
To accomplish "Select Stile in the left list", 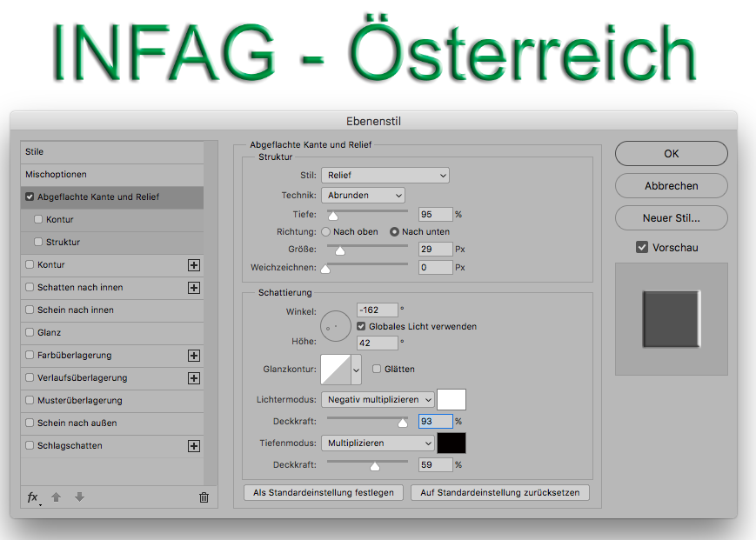I will [112, 152].
